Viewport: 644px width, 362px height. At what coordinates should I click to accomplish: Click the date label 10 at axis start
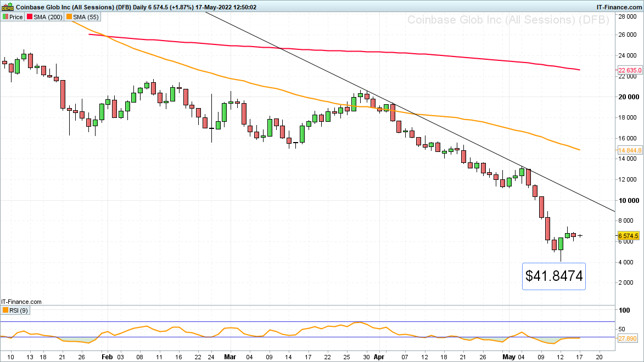coord(10,357)
